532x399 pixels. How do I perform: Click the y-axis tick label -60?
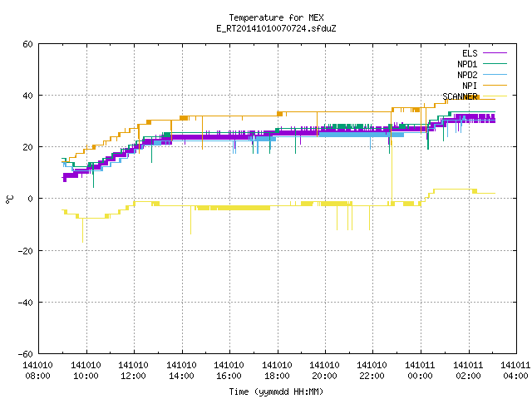pos(26,354)
